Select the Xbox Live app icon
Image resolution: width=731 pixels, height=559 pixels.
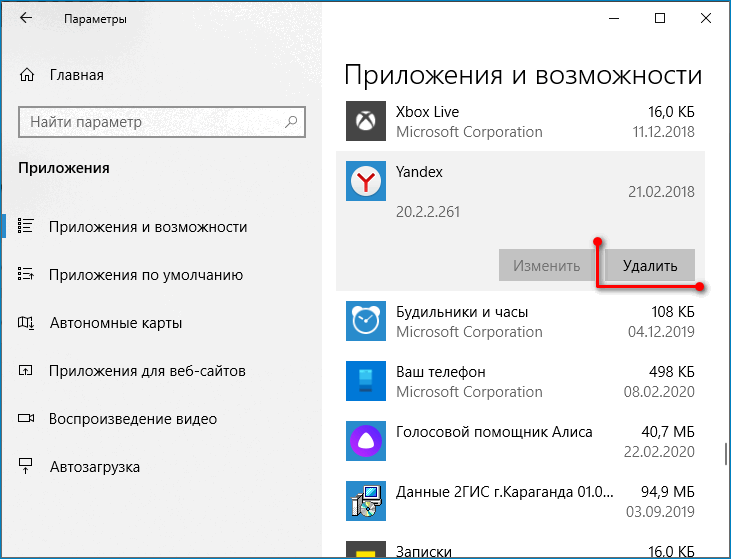coord(365,122)
